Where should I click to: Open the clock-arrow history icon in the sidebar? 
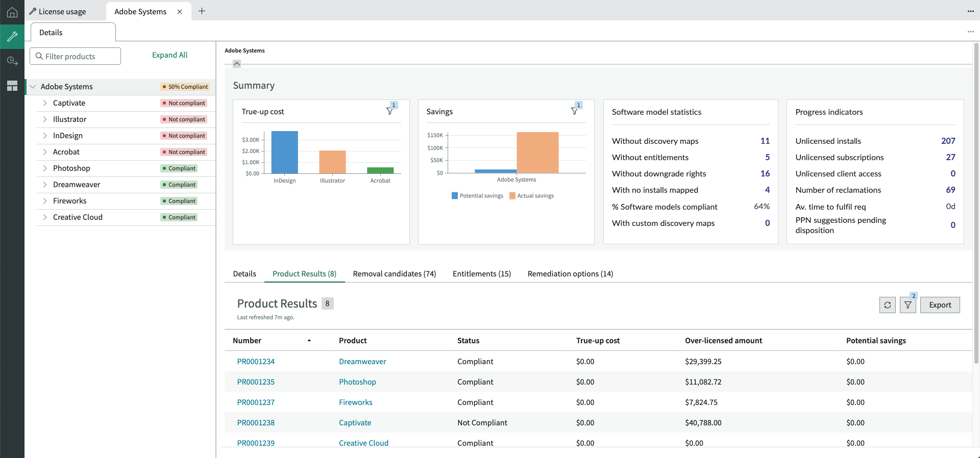12,61
